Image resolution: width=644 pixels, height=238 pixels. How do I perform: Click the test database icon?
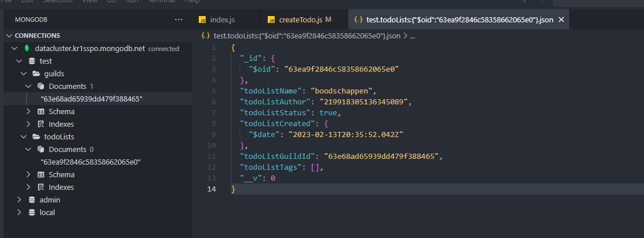pyautogui.click(x=32, y=61)
